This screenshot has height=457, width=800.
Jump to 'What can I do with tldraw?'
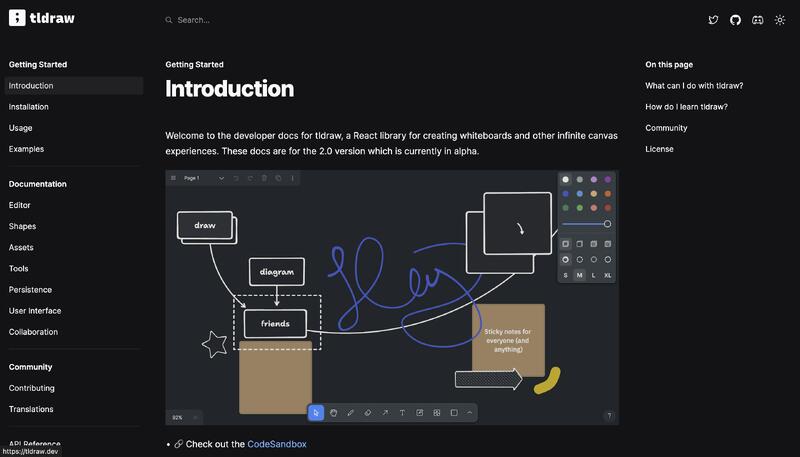click(694, 86)
